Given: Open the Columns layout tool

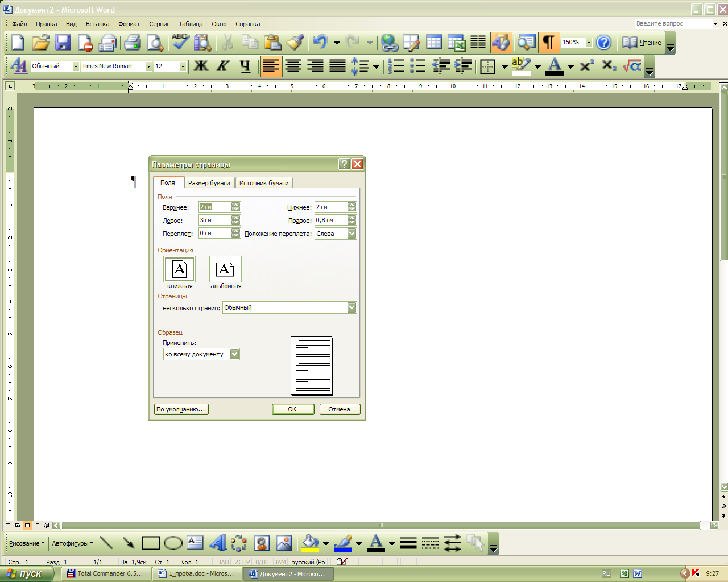Looking at the screenshot, I should [x=478, y=43].
